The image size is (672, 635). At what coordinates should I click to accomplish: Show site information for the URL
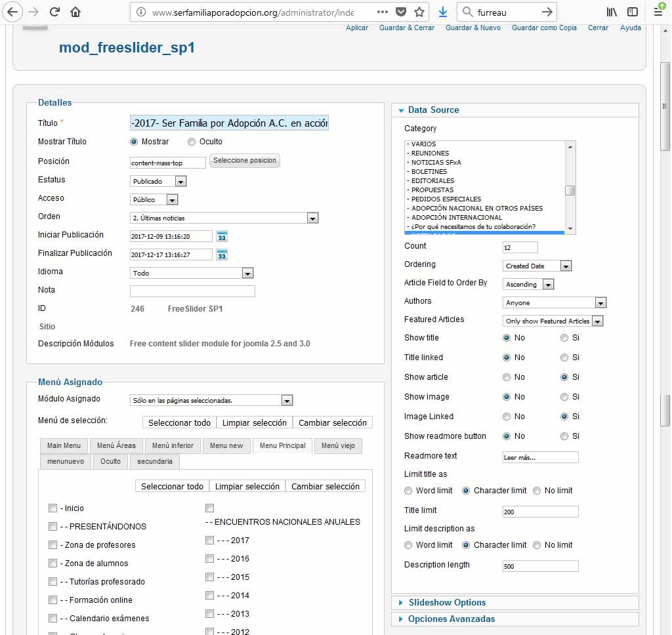[140, 12]
